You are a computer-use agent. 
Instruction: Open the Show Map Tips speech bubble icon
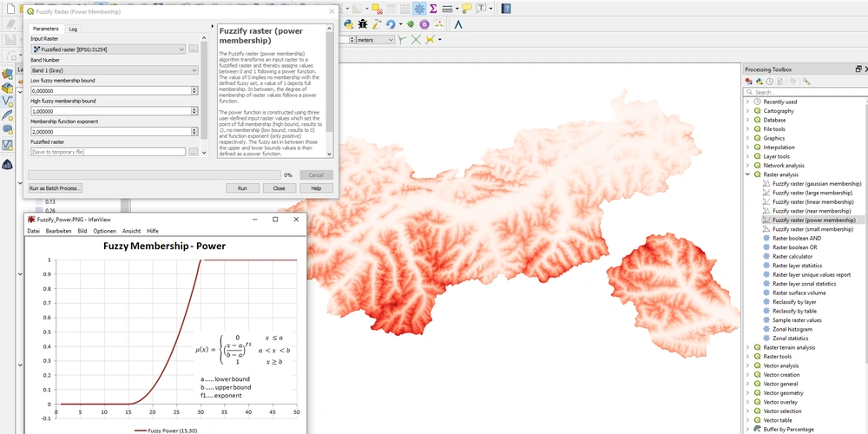tap(467, 9)
